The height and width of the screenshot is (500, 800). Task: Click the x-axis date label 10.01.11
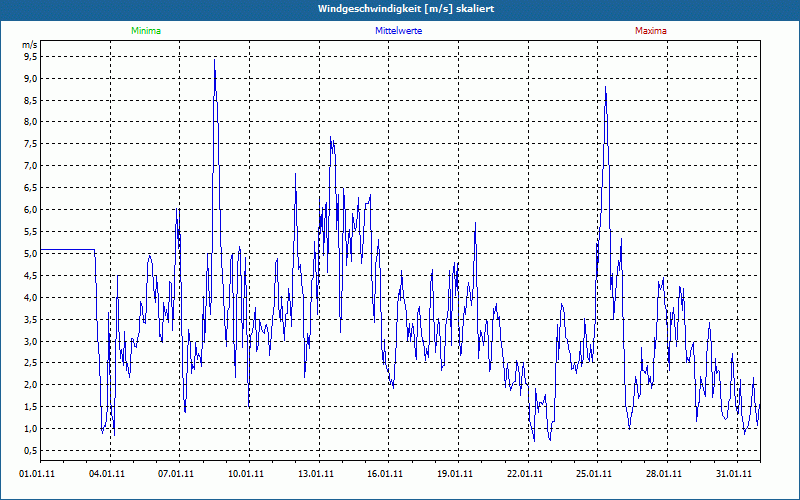[246, 474]
